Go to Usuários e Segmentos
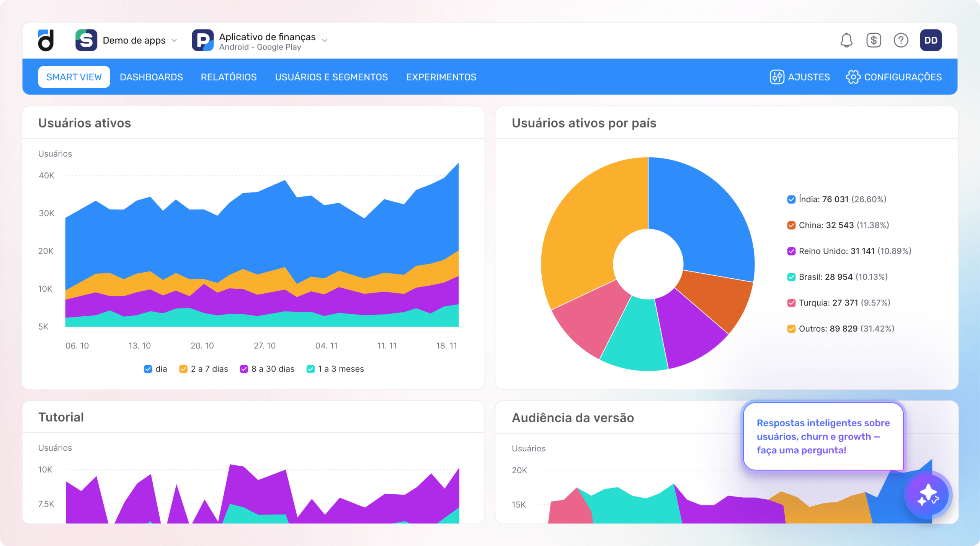 [x=332, y=77]
